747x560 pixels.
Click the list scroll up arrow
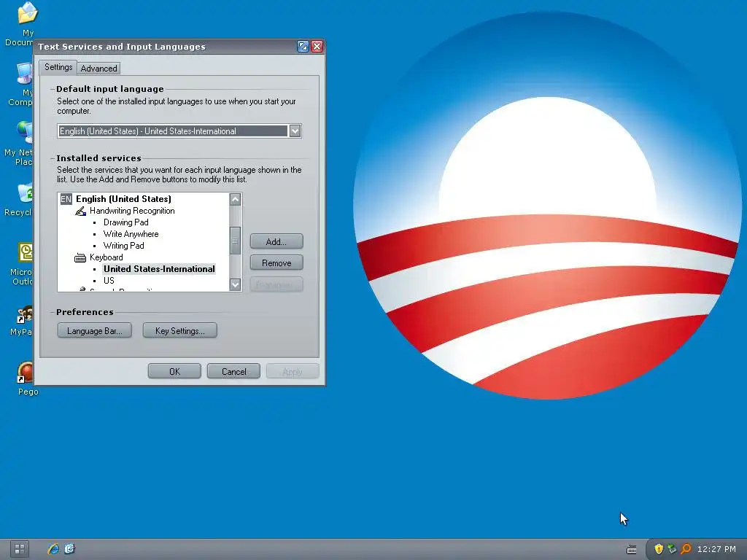(x=236, y=199)
